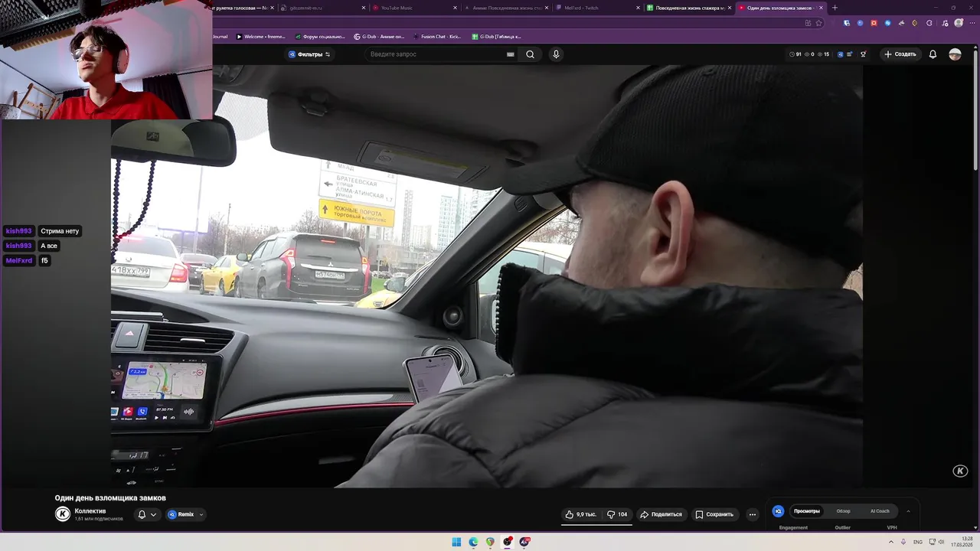Open the browser three-dot menu
Viewport: 980px width, 551px height.
(971, 23)
